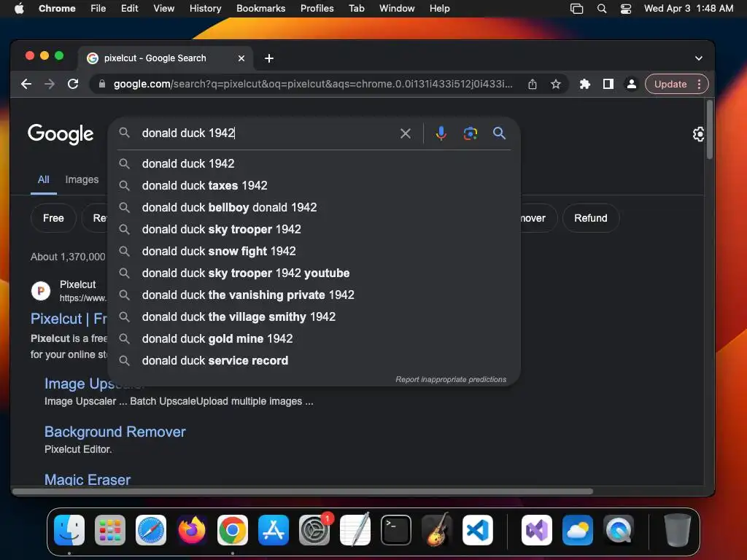Open Google quick settings gear icon
The height and width of the screenshot is (560, 747).
click(698, 134)
